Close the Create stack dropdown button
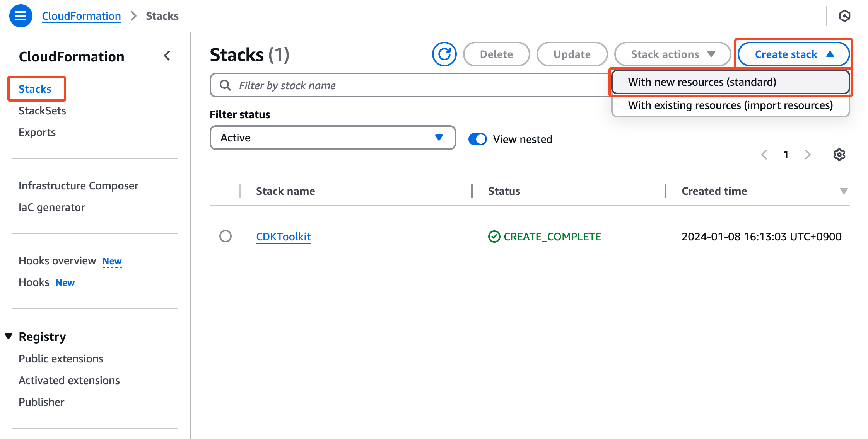Screen dimensions: 868x439 (x=793, y=54)
